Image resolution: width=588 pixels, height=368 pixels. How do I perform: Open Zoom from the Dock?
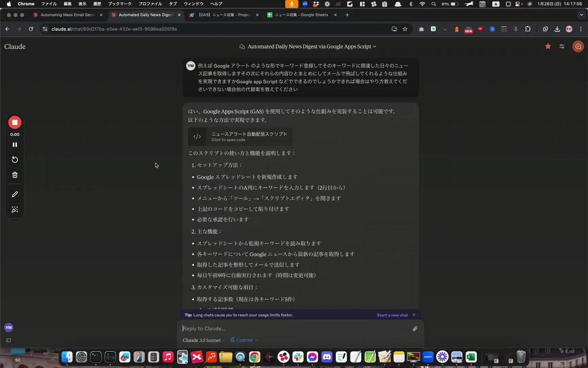pyautogui.click(x=428, y=356)
